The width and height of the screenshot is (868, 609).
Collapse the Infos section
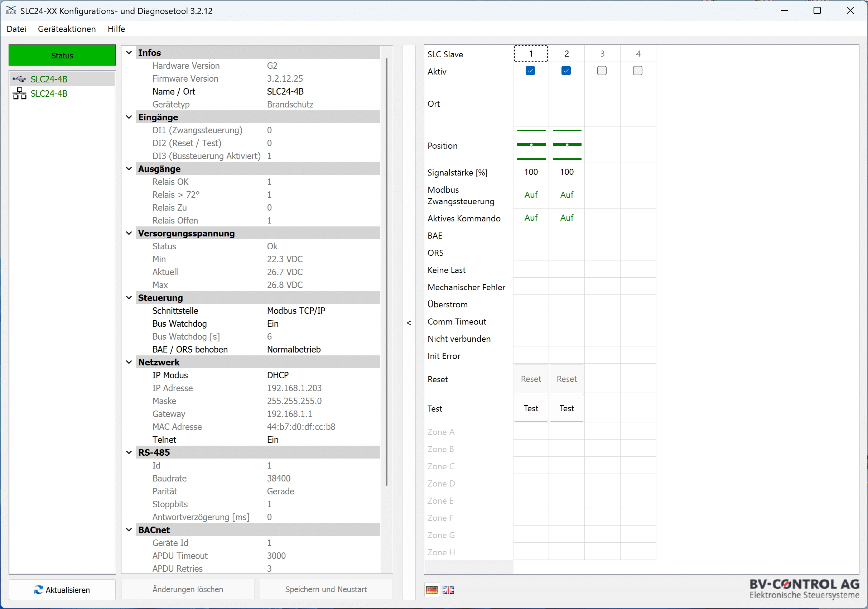click(x=129, y=53)
